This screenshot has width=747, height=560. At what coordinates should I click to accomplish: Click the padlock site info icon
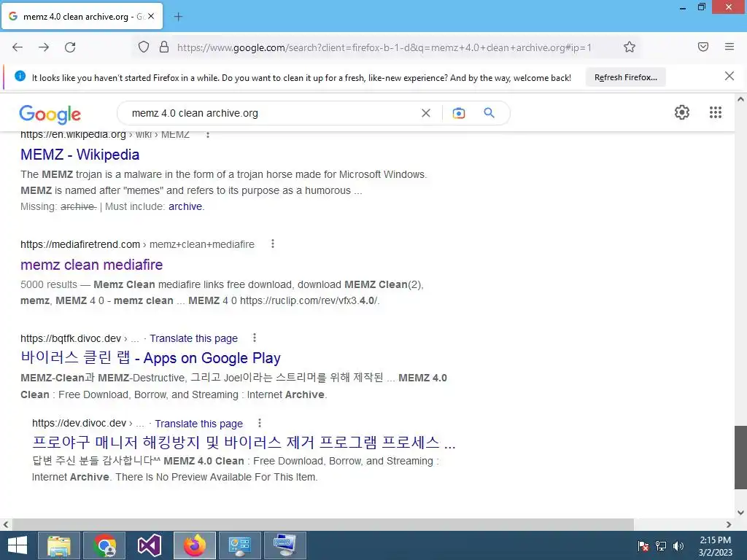tap(164, 47)
